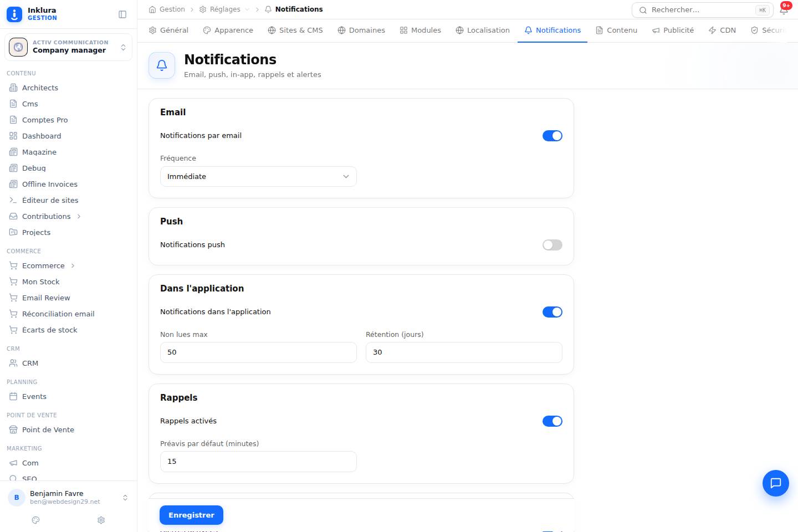798x532 pixels.
Task: Turn off Rappels activés switch
Action: pos(553,421)
